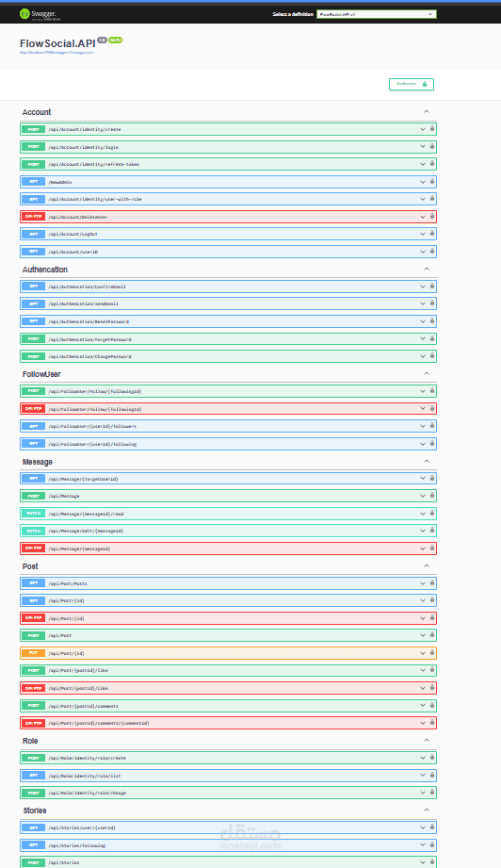Click the Authorize button
The image size is (501, 868).
pos(412,84)
